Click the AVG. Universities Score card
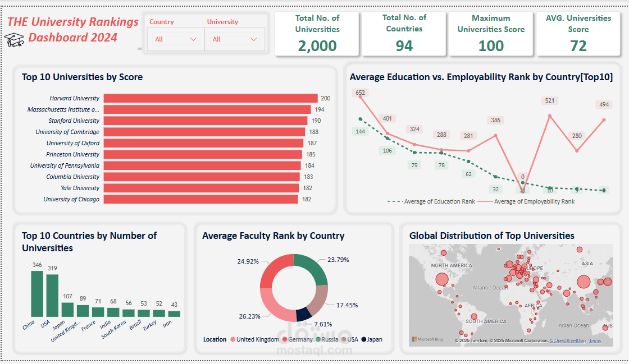Viewport: 629px width, 364px height. point(578,34)
